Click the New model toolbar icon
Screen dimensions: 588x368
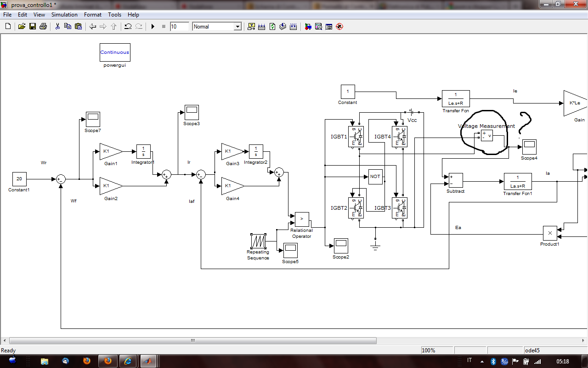pyautogui.click(x=8, y=27)
